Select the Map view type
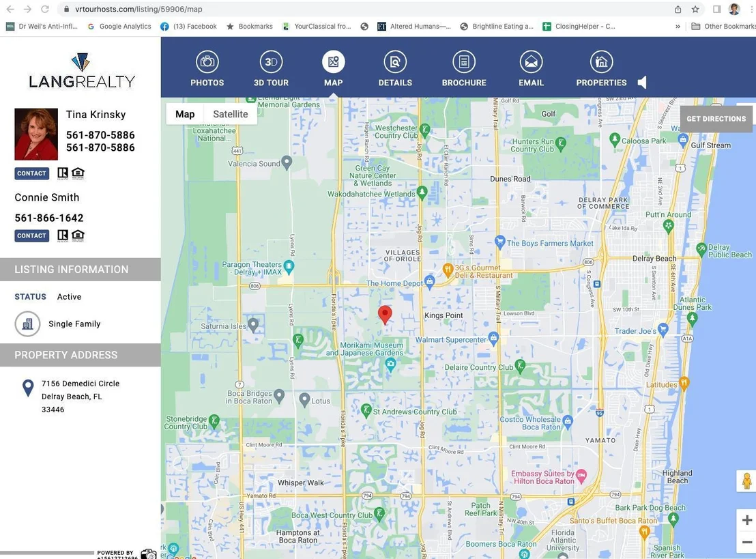This screenshot has height=559, width=756. click(x=185, y=114)
